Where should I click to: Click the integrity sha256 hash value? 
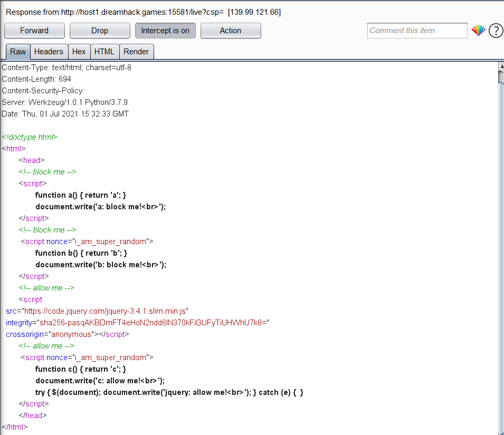pos(153,323)
